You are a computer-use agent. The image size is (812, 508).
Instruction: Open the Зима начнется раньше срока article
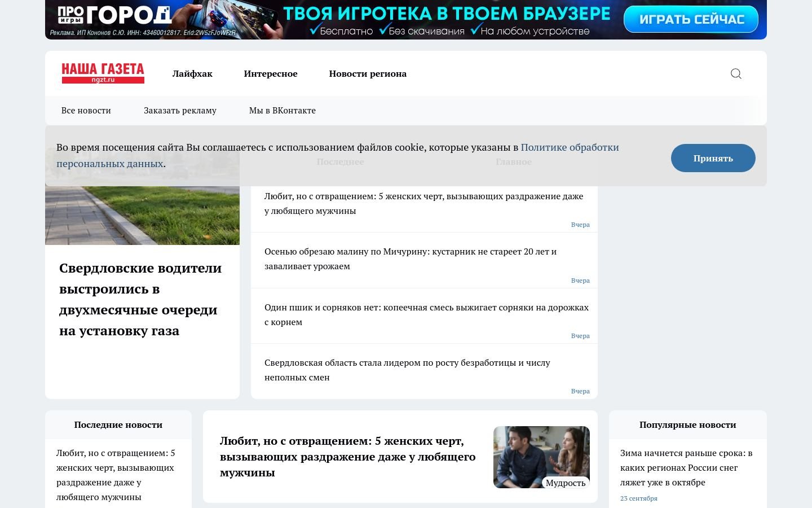pos(686,467)
